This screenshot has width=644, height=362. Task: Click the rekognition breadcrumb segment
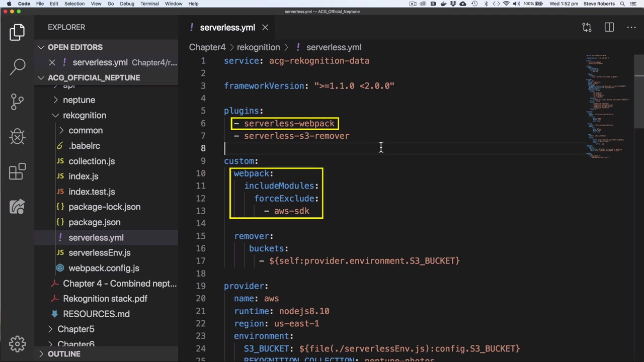pyautogui.click(x=258, y=47)
